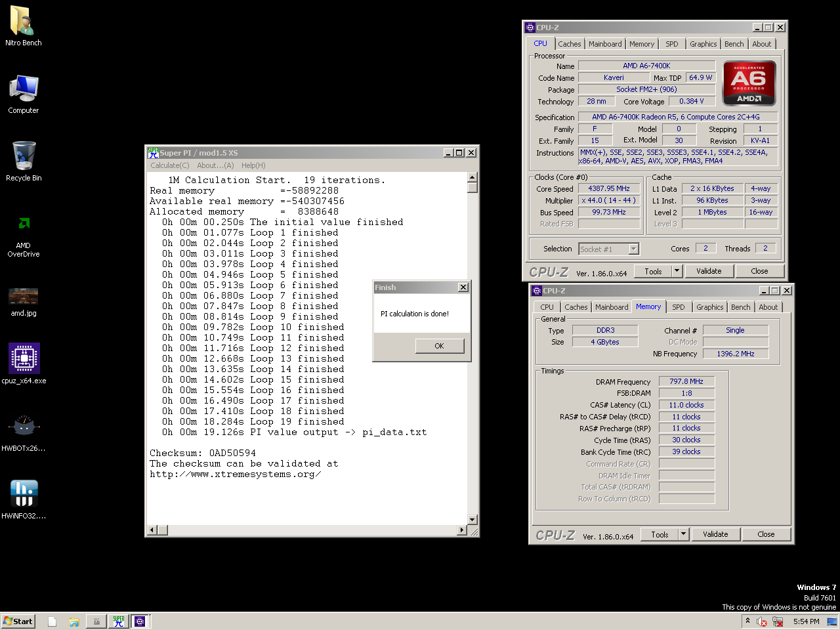Viewport: 840px width, 630px height.
Task: Click the AMD A6 processor logo
Action: [749, 83]
